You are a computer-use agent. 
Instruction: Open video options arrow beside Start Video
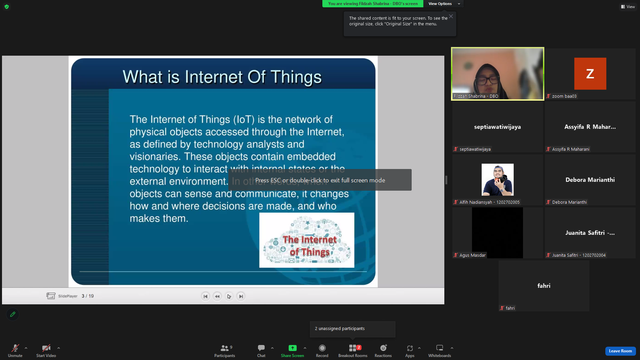tap(59, 348)
